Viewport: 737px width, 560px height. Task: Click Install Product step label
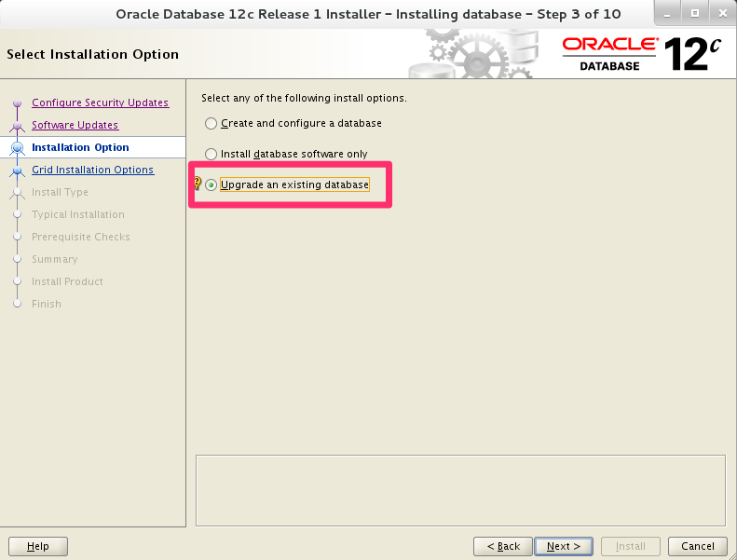pos(67,281)
